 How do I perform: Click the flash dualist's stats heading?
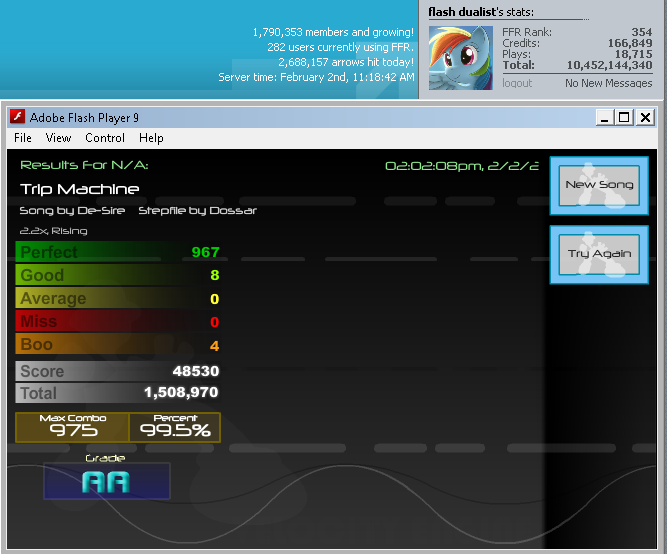pyautogui.click(x=481, y=12)
